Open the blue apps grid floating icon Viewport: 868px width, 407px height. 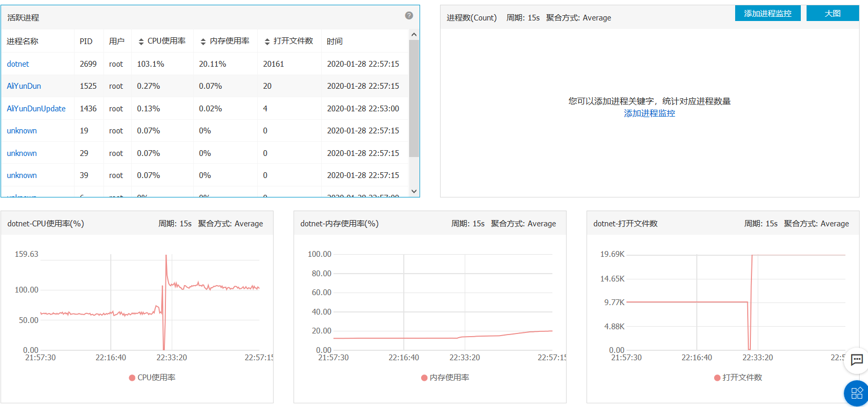point(856,393)
